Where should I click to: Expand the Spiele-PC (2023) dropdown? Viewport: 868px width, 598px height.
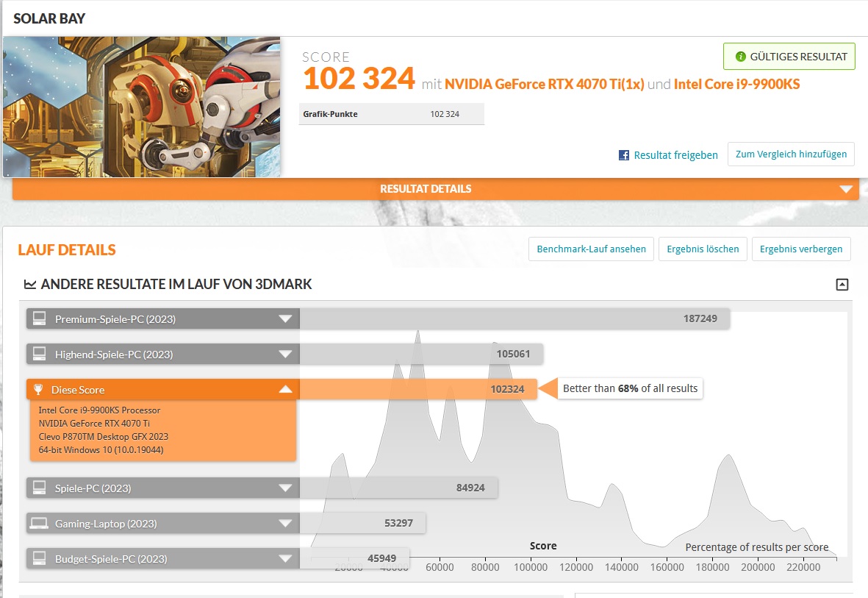pos(286,488)
